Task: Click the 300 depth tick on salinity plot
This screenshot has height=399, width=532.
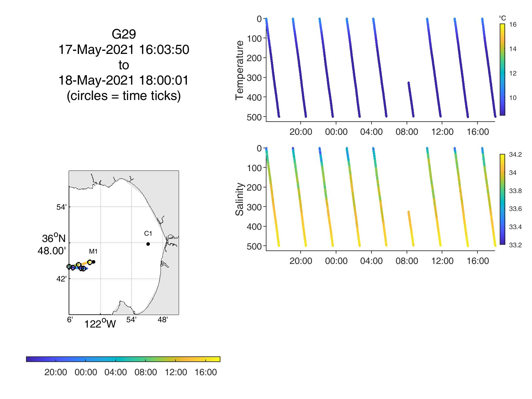Action: click(x=255, y=207)
